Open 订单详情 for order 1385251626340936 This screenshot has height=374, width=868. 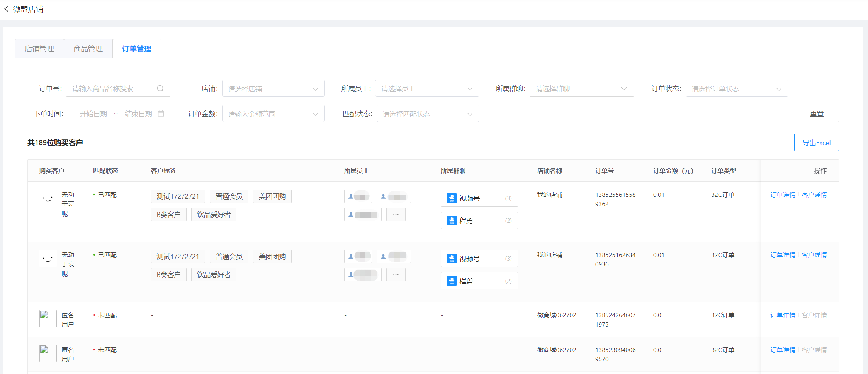point(783,255)
